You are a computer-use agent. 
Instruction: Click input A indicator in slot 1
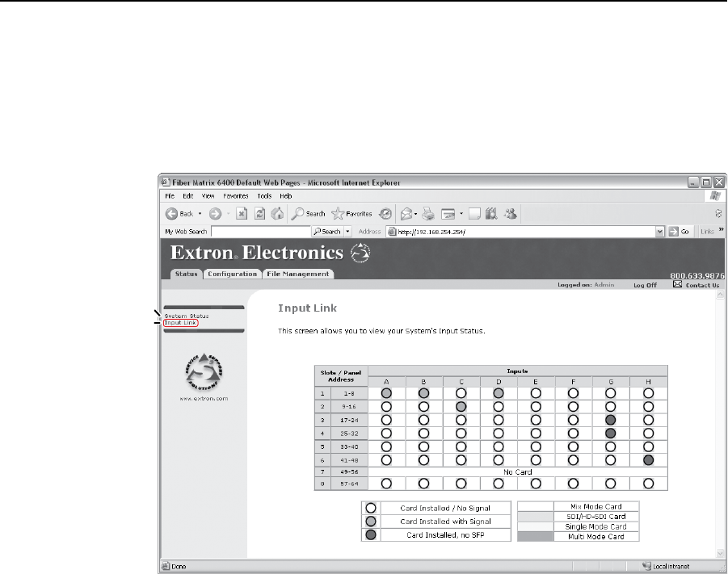(386, 393)
